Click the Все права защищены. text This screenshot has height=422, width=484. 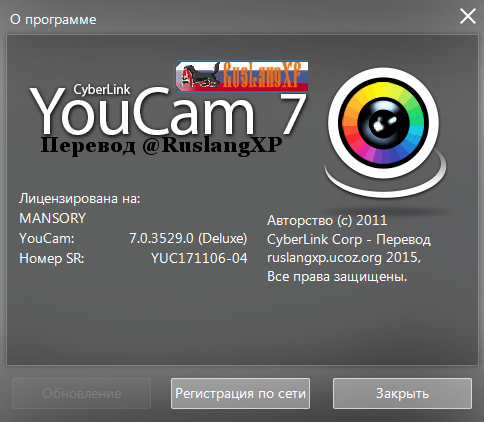(x=337, y=277)
